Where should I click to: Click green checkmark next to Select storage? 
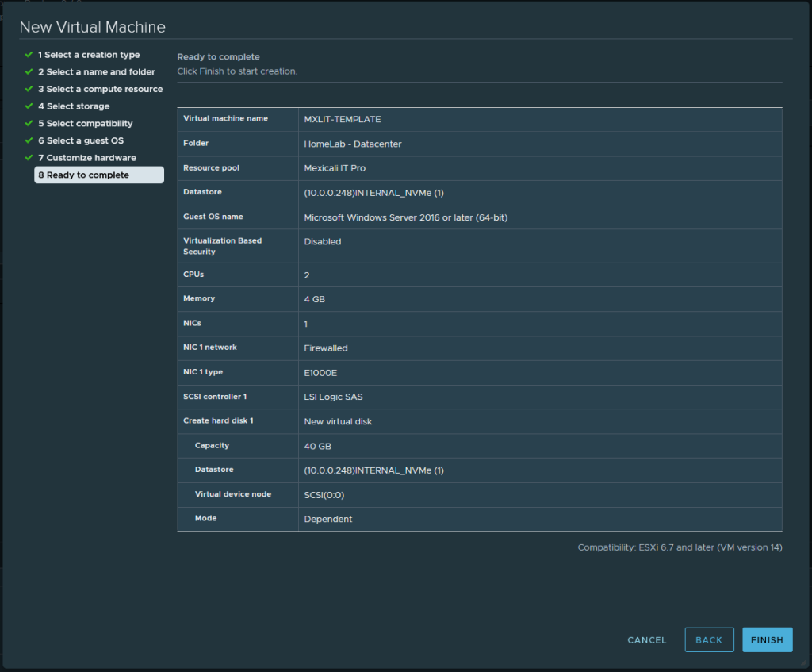coord(29,106)
